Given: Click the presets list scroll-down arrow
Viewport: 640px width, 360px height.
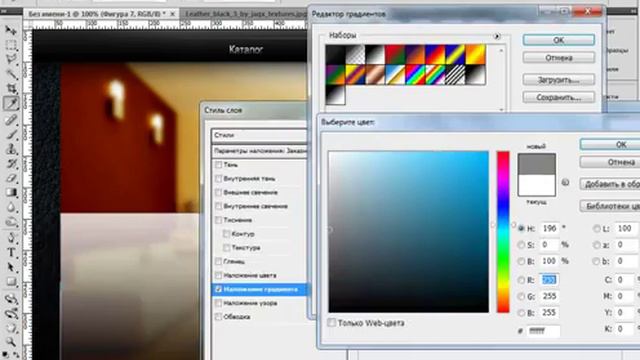Looking at the screenshot, I should pos(501,109).
